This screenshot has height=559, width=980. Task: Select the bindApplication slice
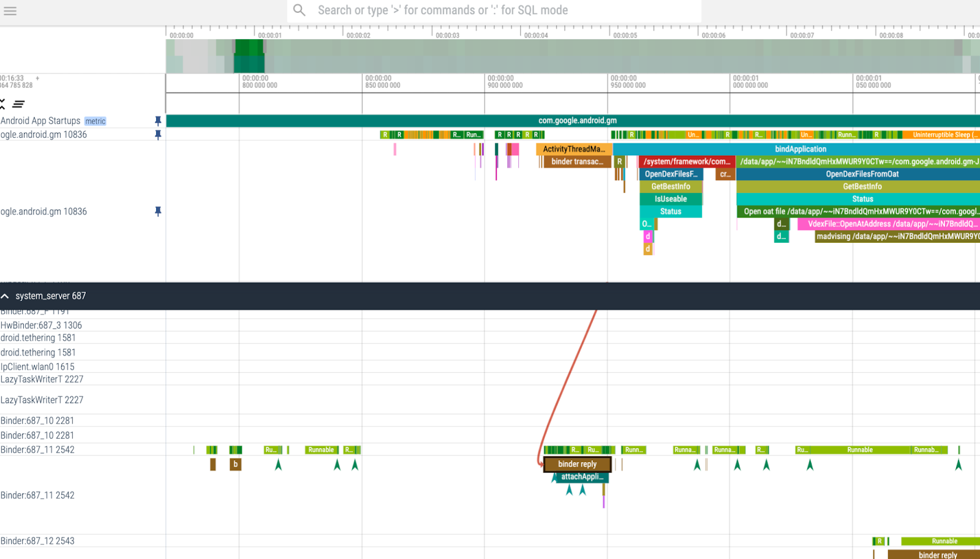coord(800,149)
